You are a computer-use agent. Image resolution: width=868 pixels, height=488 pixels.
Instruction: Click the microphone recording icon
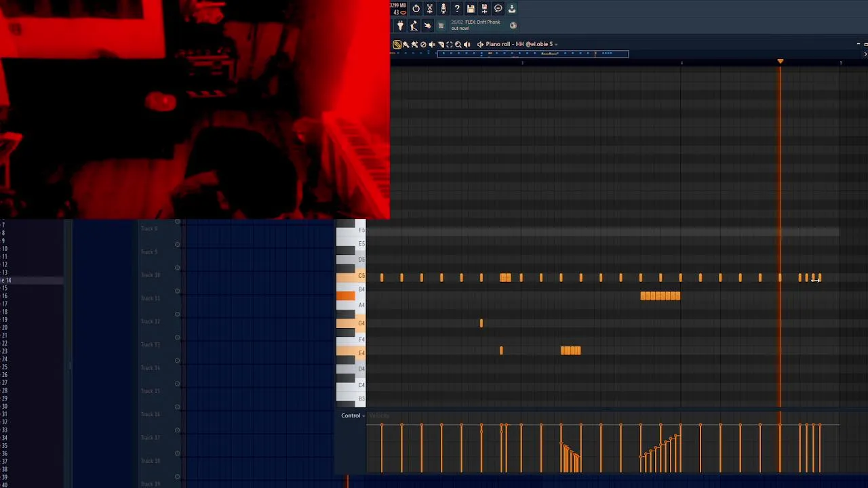coord(443,8)
